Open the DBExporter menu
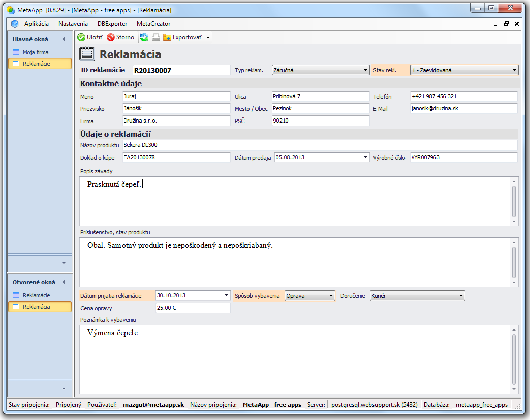The image size is (530, 420). 112,24
